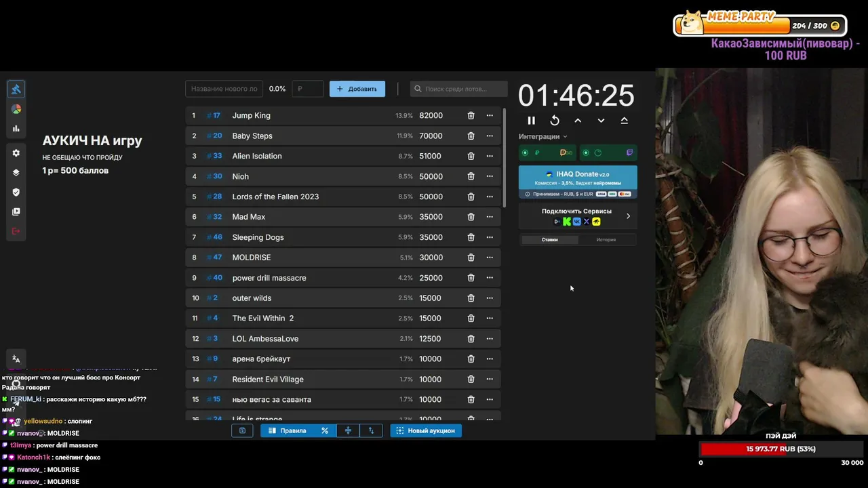Click the 01:46:25 timer display
This screenshot has height=488, width=868.
[576, 96]
